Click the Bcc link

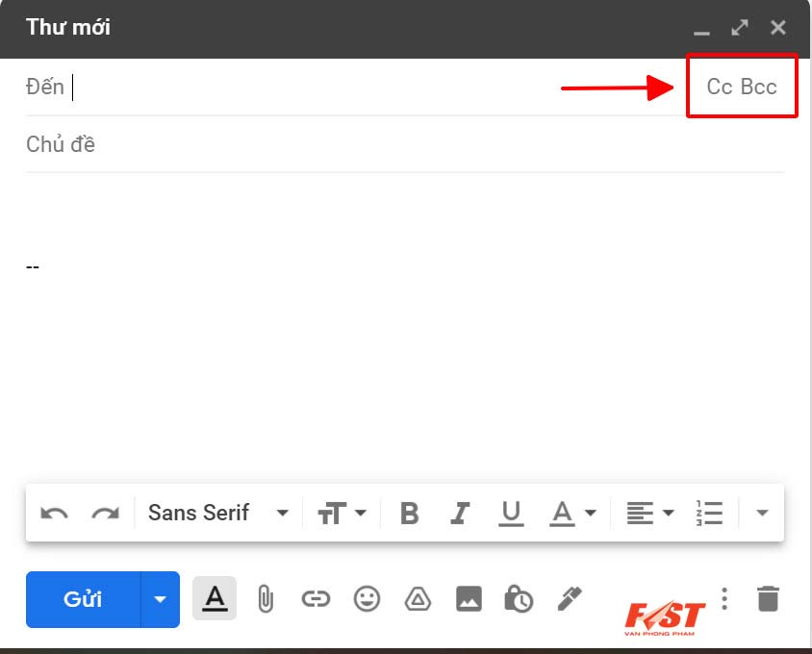[759, 87]
